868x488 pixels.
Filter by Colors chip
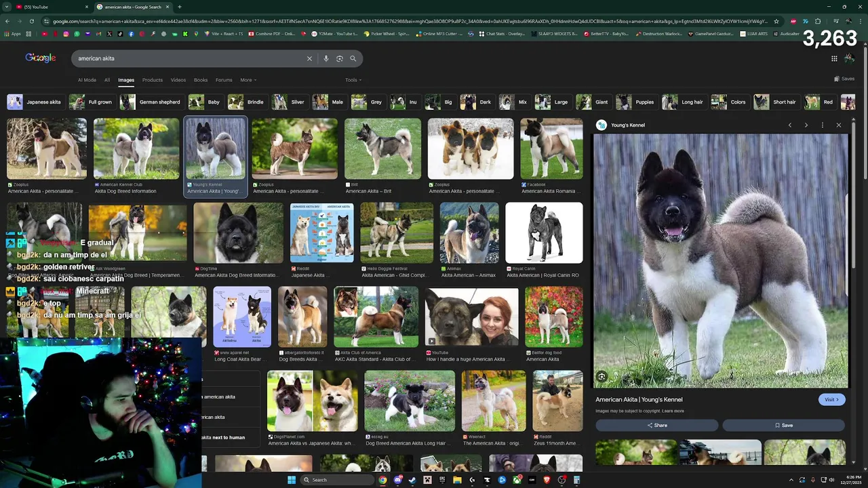coord(730,102)
